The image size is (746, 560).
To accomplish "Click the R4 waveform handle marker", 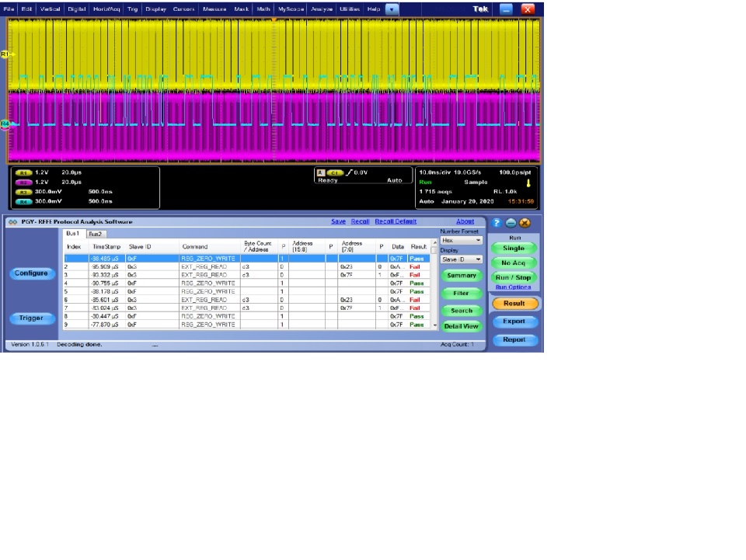I will 5,124.
